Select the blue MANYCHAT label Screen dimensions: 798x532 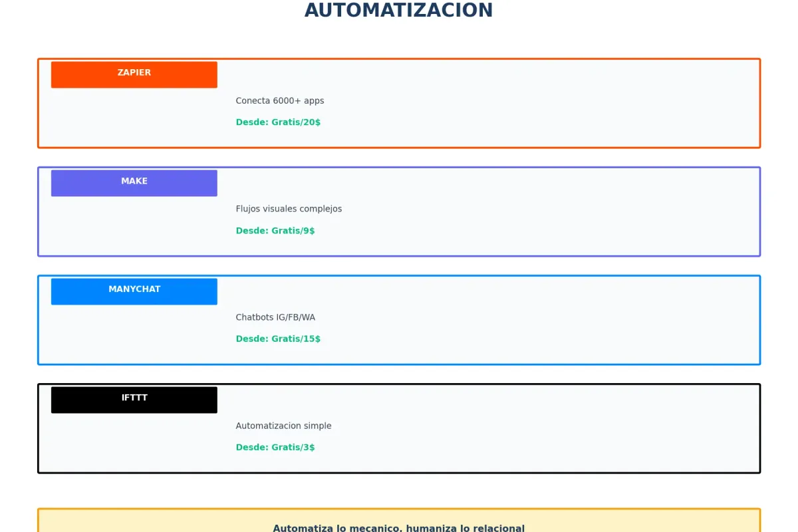pos(134,291)
